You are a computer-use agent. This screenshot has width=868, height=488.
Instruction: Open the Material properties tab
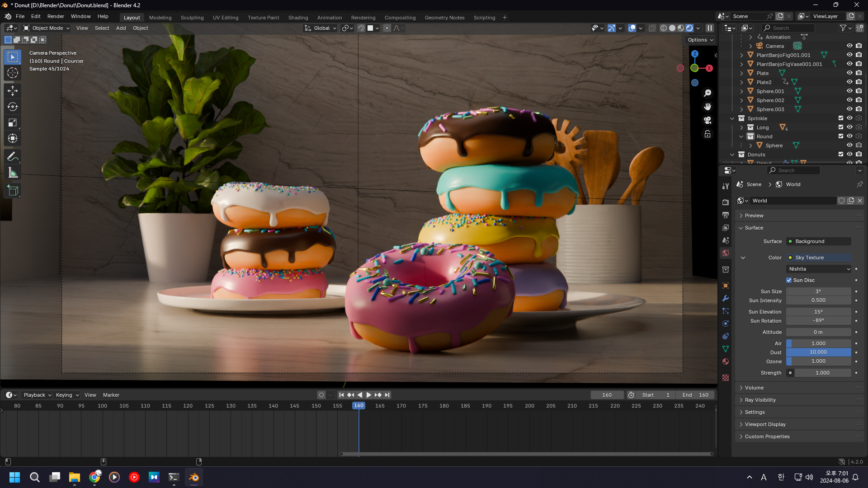tap(726, 361)
